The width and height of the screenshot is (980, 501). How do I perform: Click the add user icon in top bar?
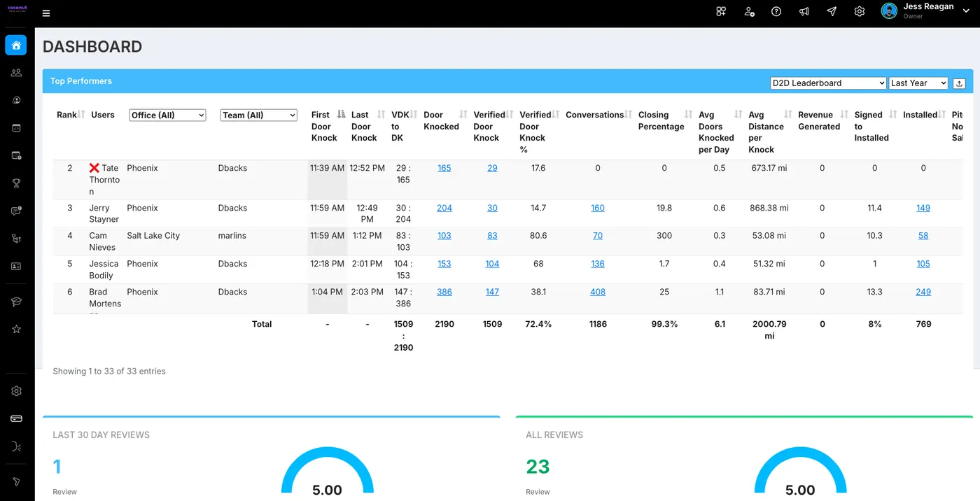(x=749, y=11)
